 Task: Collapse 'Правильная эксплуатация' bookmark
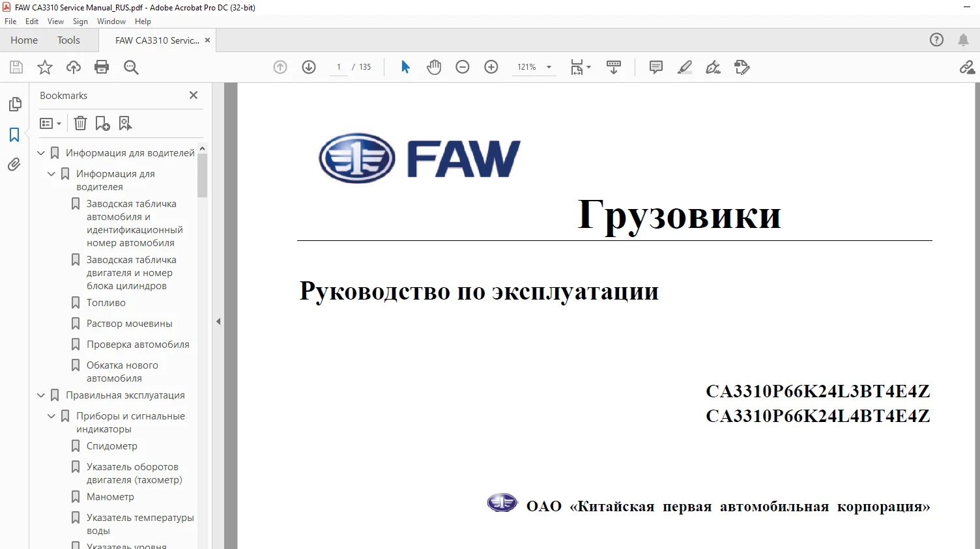[x=41, y=395]
